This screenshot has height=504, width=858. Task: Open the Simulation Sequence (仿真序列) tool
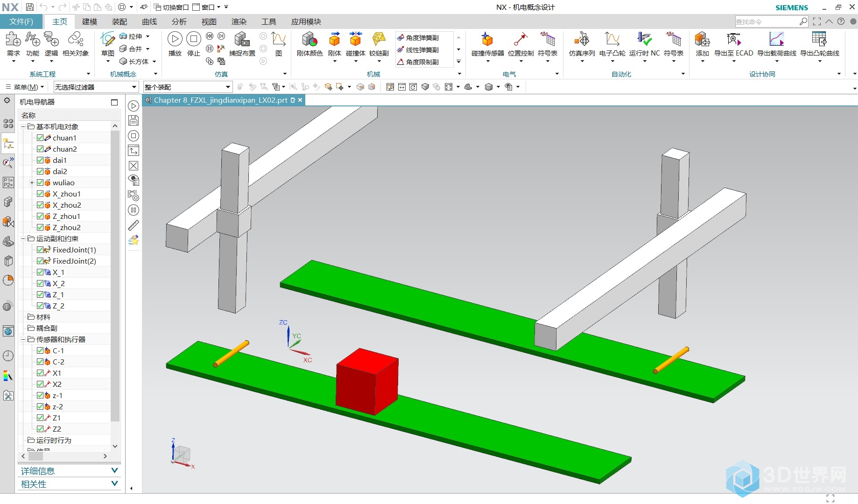(x=582, y=44)
